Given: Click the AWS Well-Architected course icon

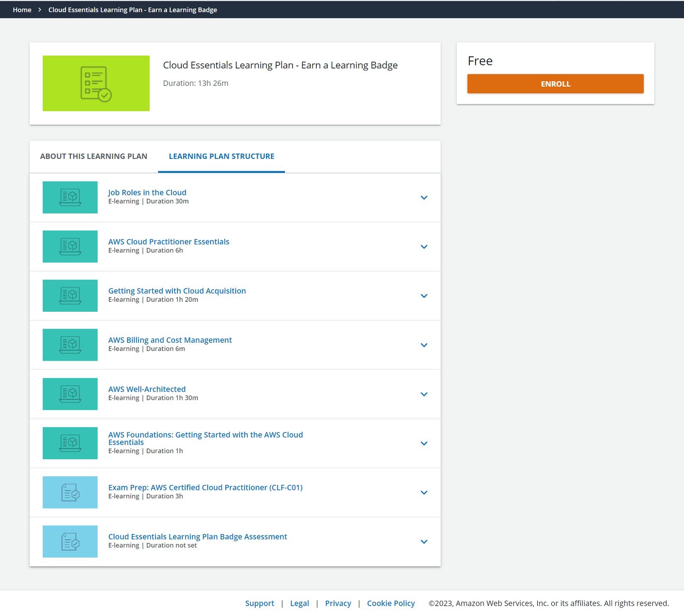Looking at the screenshot, I should coord(70,394).
